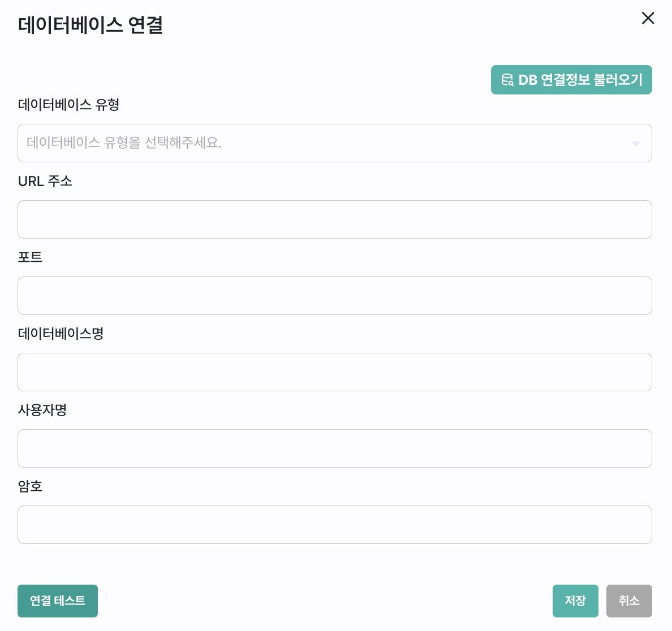Viewport: 672px width, 631px height.
Task: Run the 연결 테스트 button
Action: point(58,600)
